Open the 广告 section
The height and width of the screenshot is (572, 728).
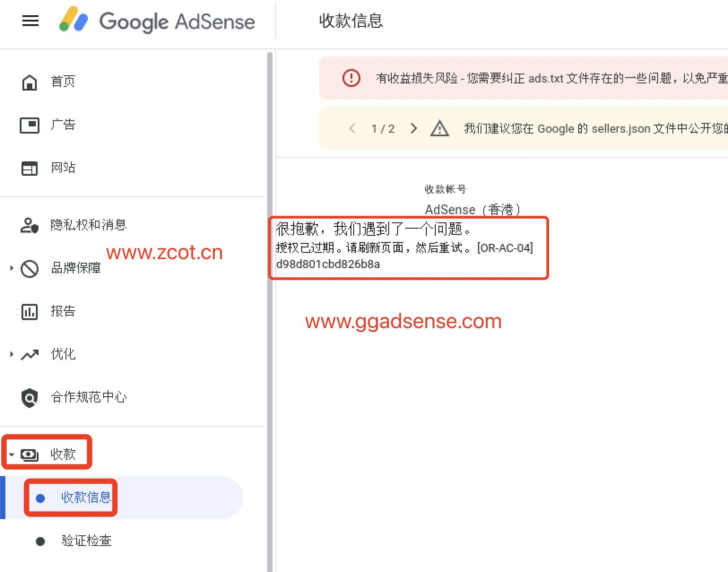[63, 125]
